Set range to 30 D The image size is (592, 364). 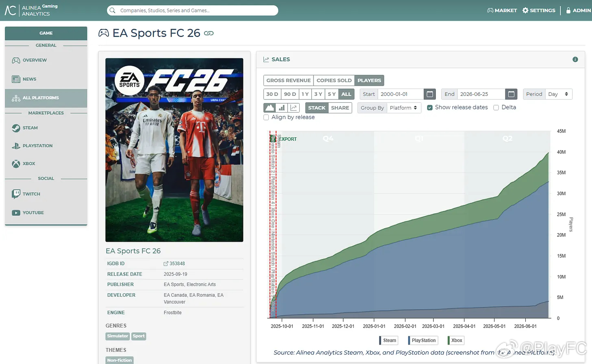[x=272, y=94]
